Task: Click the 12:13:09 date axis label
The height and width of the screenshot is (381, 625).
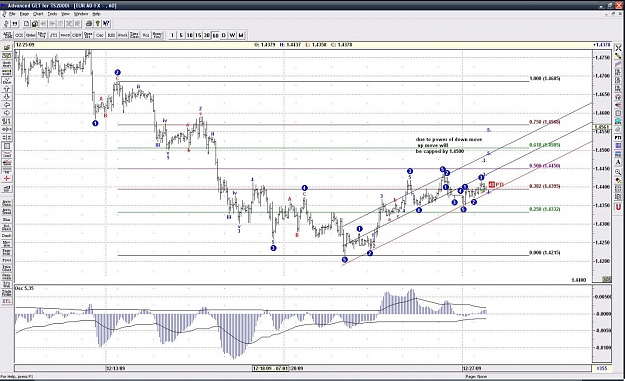Action: point(116,368)
